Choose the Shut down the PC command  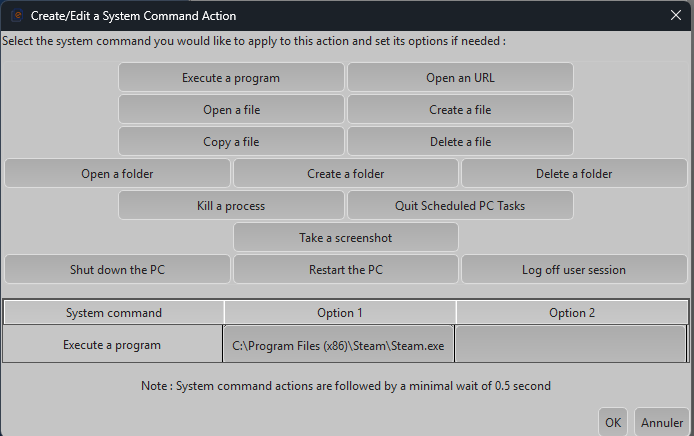point(117,270)
